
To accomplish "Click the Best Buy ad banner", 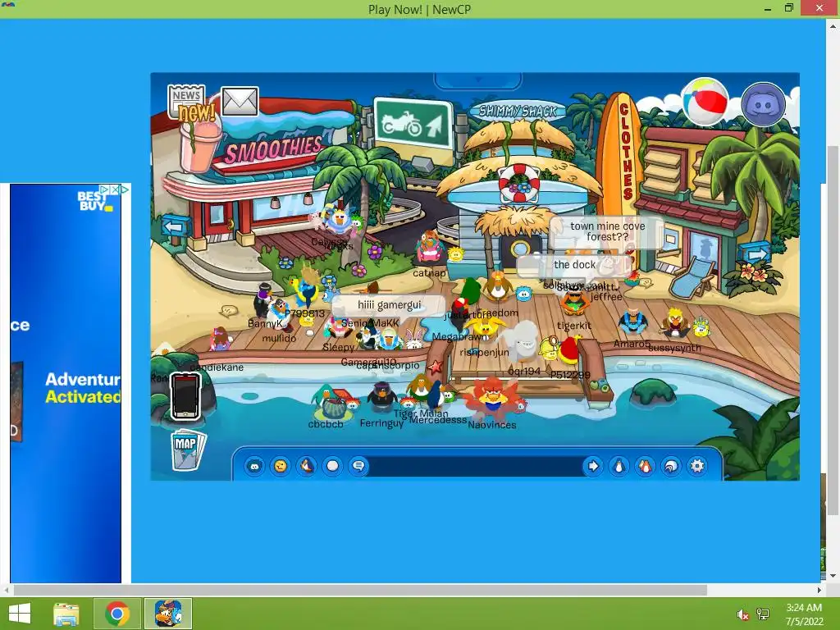I will click(x=66, y=383).
